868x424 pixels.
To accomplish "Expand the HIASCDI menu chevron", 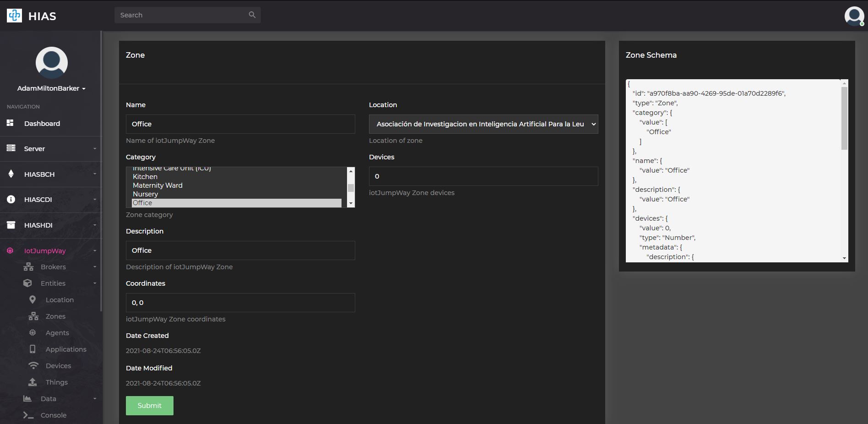I will coord(95,199).
